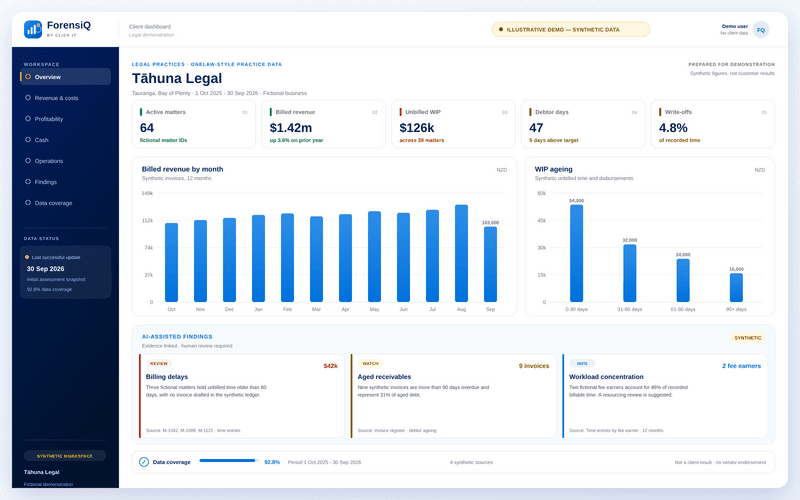Select the Write-offs KPI card
Screen dimensions: 800x500
[713, 124]
